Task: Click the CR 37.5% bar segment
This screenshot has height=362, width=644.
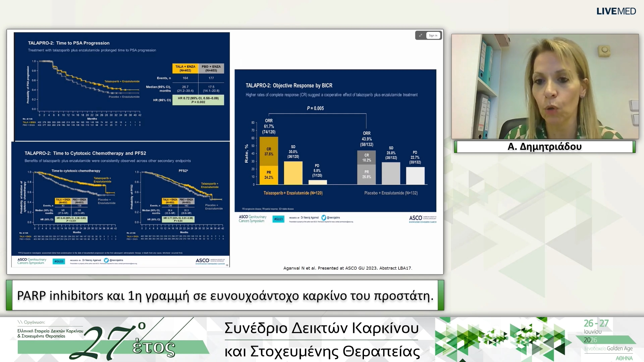Action: (x=269, y=152)
